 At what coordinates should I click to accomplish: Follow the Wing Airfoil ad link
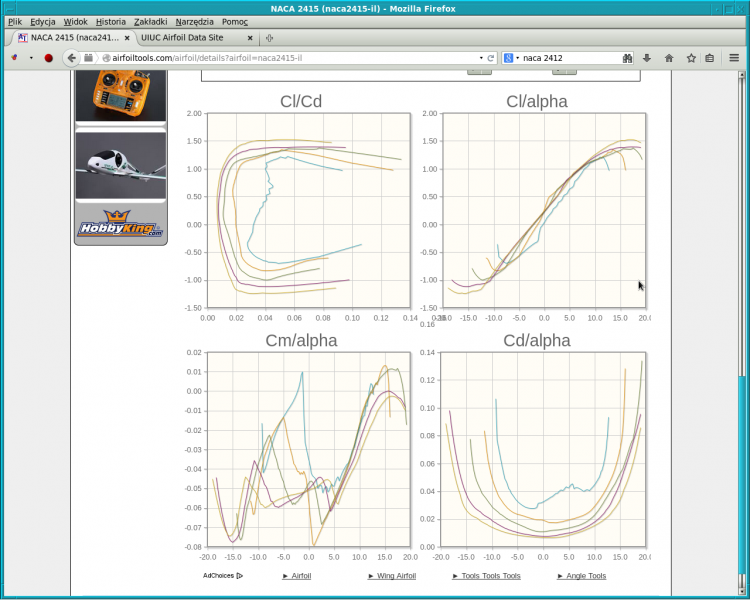pos(396,576)
